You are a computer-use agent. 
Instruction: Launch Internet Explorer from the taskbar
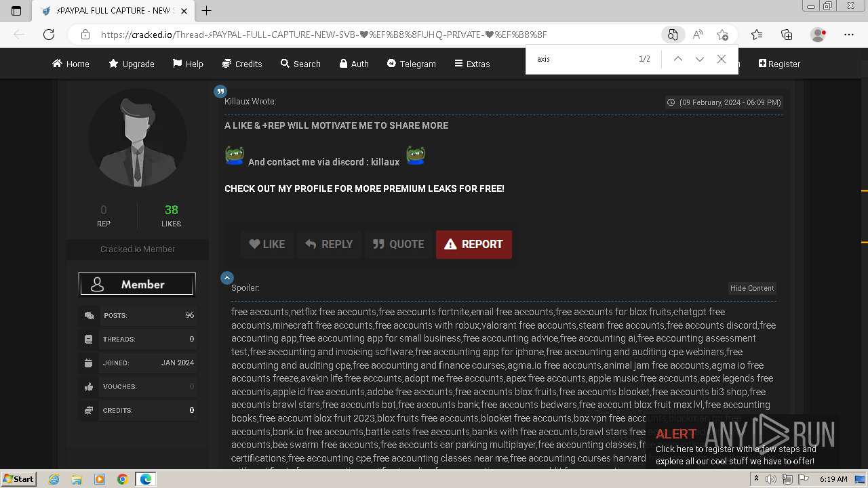pyautogui.click(x=54, y=479)
